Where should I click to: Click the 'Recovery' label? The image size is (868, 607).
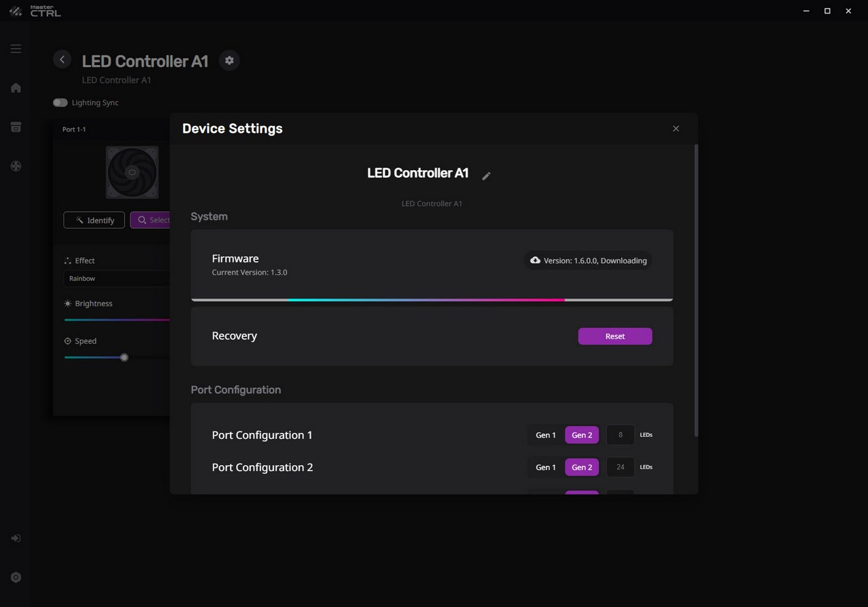234,336
